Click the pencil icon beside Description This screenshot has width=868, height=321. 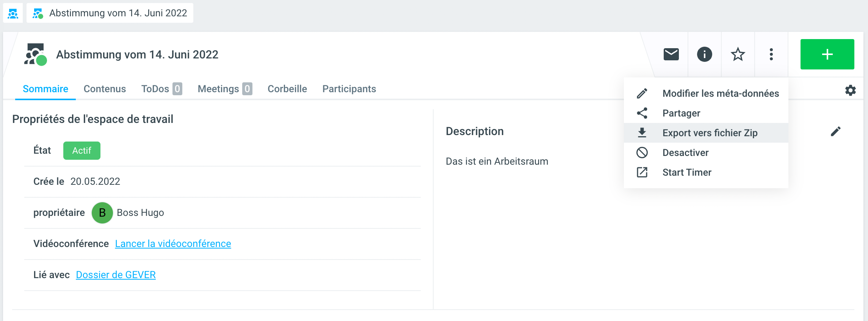point(835,131)
